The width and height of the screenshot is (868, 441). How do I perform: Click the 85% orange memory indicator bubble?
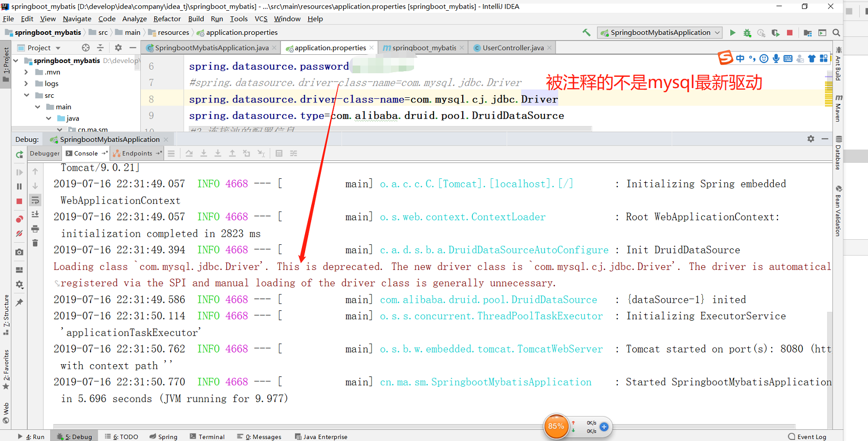[x=556, y=426]
